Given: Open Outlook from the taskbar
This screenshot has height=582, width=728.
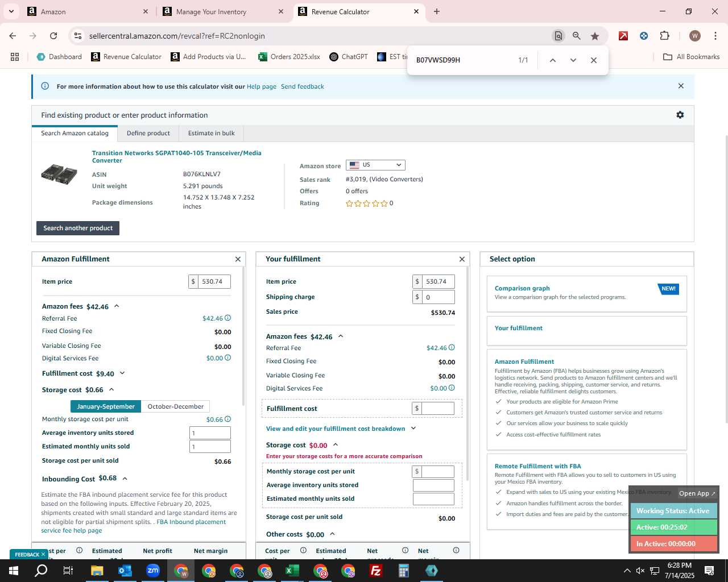Looking at the screenshot, I should 125,571.
